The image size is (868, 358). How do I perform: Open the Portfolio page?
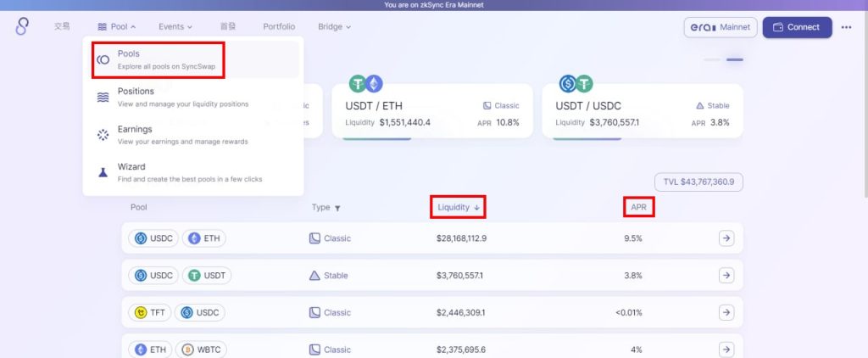pos(279,27)
